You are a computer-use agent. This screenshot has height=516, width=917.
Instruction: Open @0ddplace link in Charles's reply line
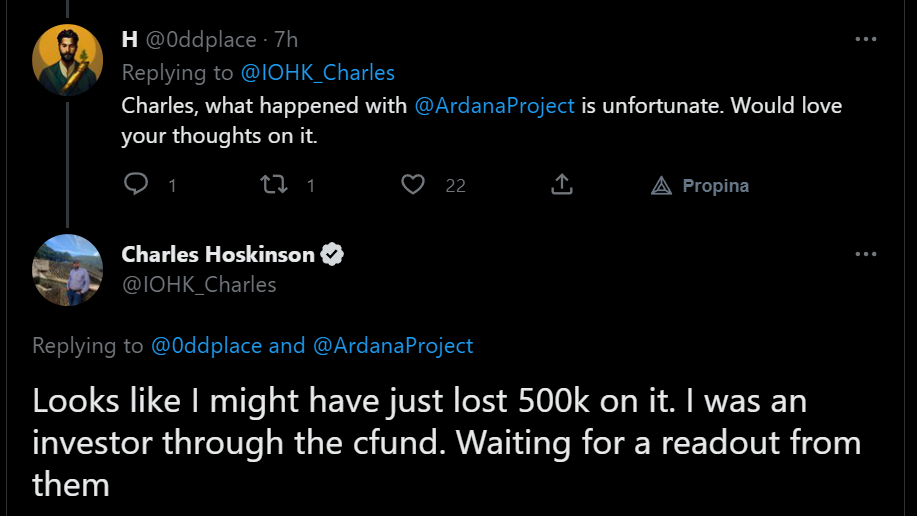coord(206,346)
